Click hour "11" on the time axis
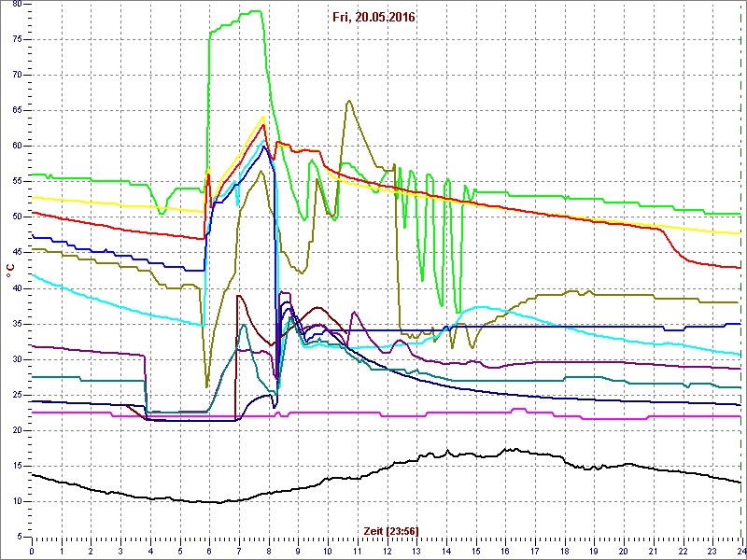This screenshot has height=560, width=747. click(358, 551)
